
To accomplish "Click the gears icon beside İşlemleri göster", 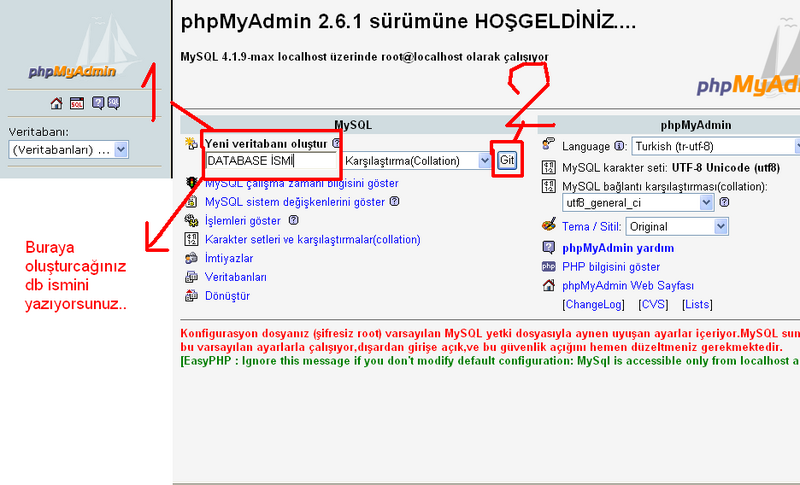I will pos(191,220).
